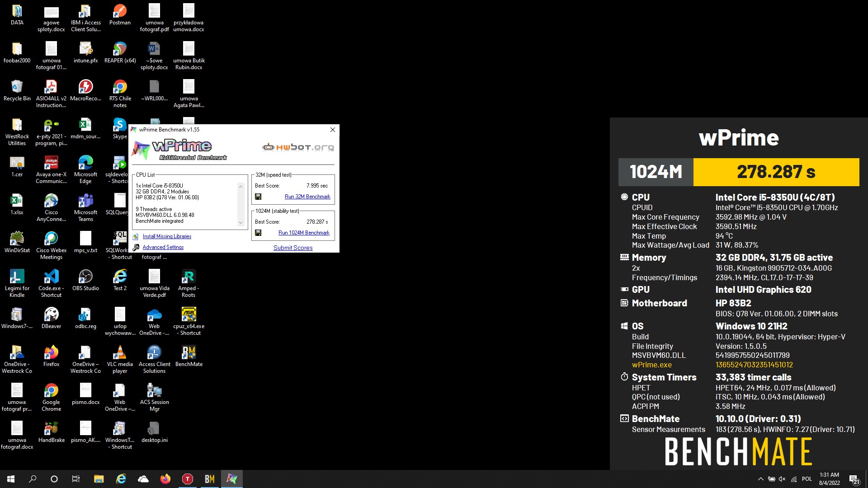Click the taskbar Search icon

(33, 479)
